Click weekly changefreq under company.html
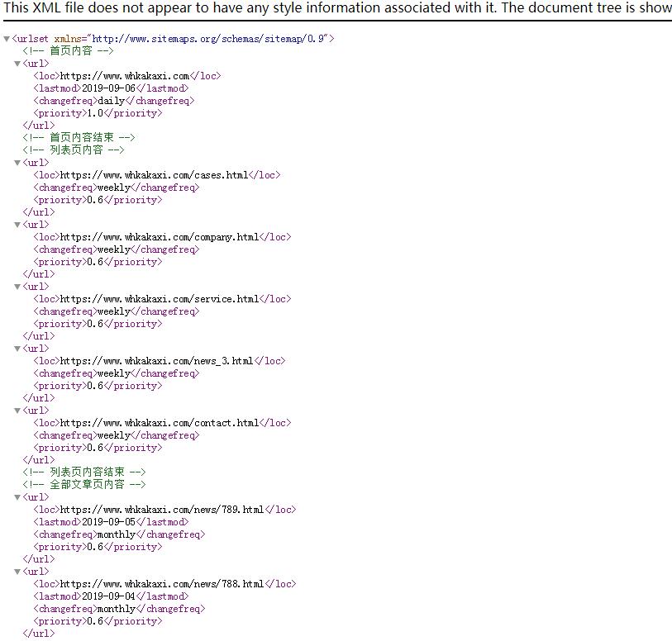672x641 pixels. pyautogui.click(x=113, y=249)
